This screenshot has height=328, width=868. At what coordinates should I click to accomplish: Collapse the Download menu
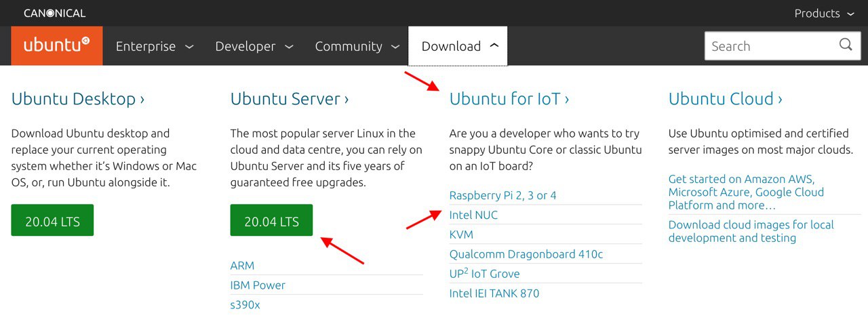pos(458,46)
